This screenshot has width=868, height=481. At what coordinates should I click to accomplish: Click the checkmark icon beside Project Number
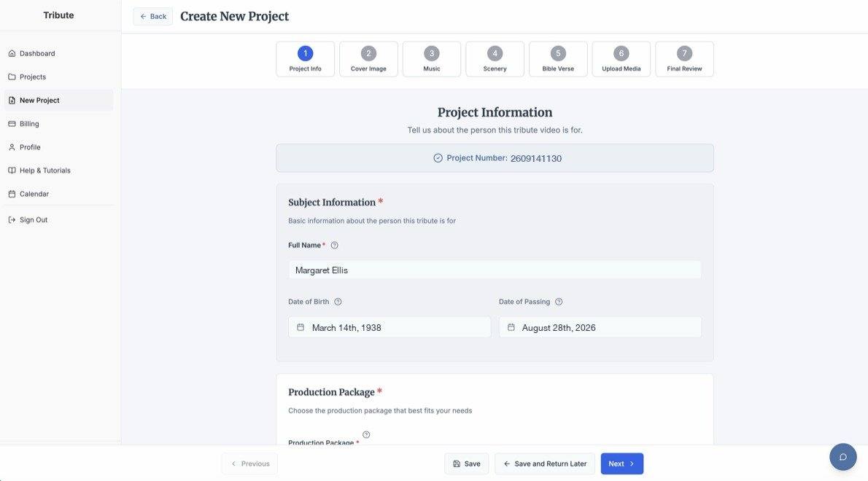tap(438, 158)
